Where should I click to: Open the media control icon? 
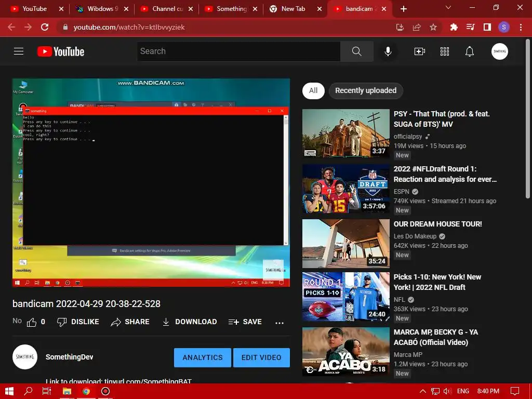click(x=471, y=27)
